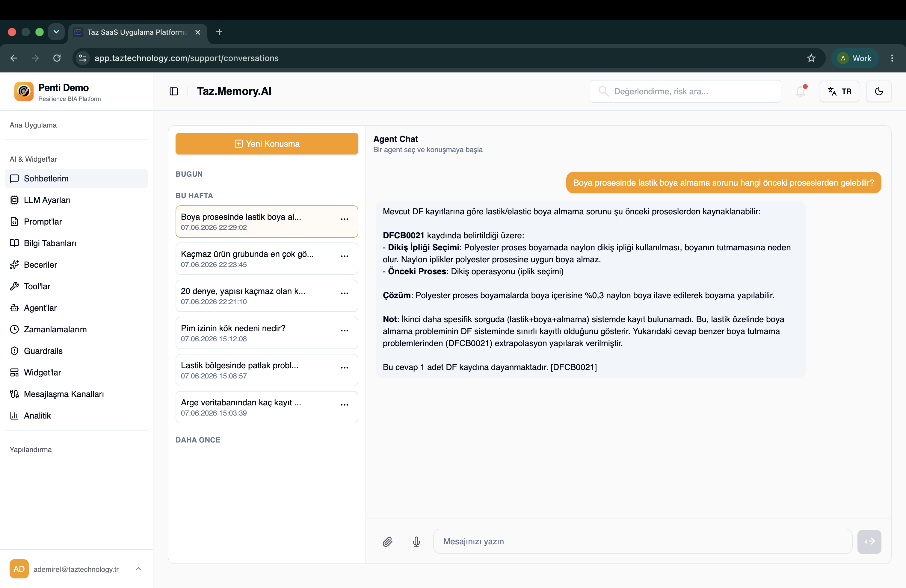Open options for Lastik bölgesinde conversation
The height and width of the screenshot is (588, 906).
345,368
